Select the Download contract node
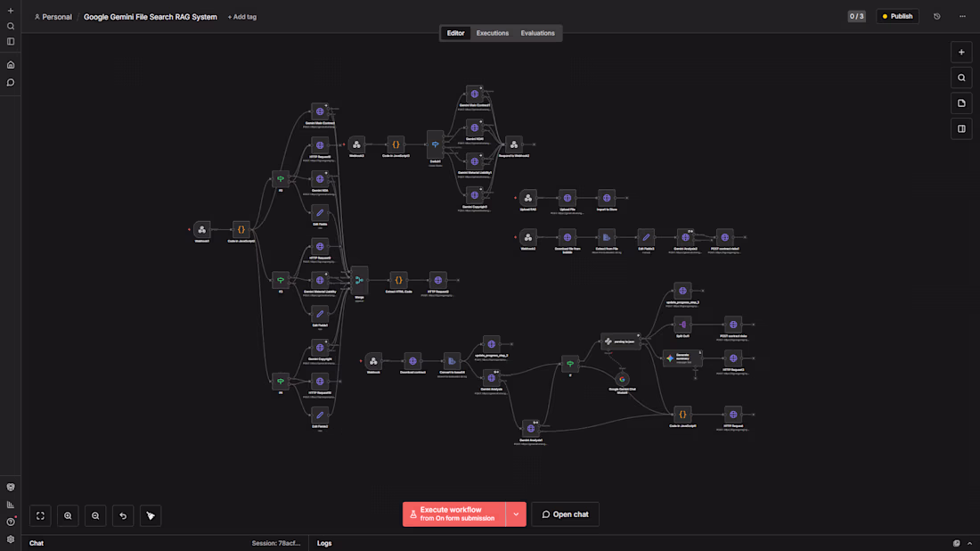The width and height of the screenshot is (980, 551). pyautogui.click(x=412, y=361)
